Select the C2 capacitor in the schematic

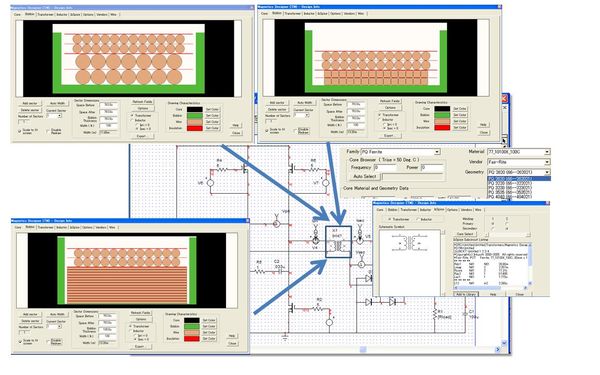[x=279, y=271]
